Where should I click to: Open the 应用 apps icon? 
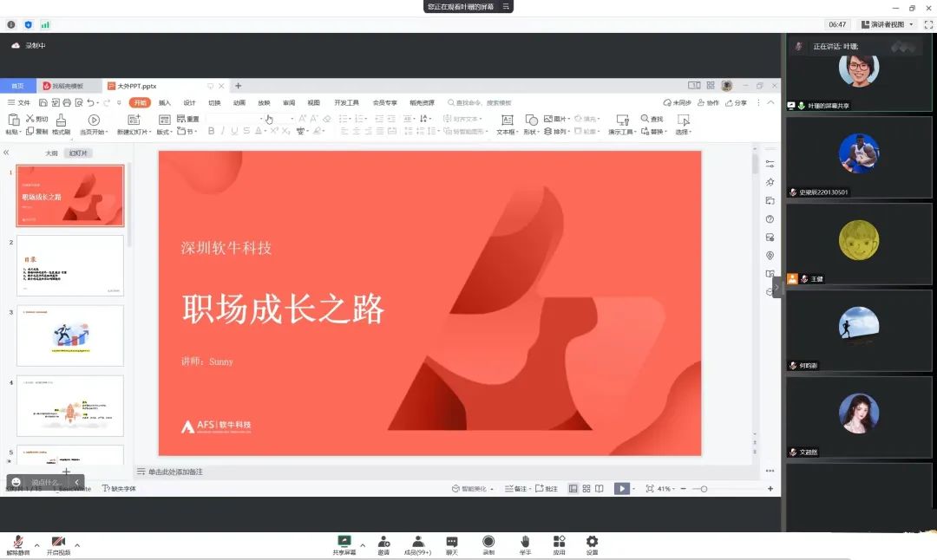tap(559, 542)
